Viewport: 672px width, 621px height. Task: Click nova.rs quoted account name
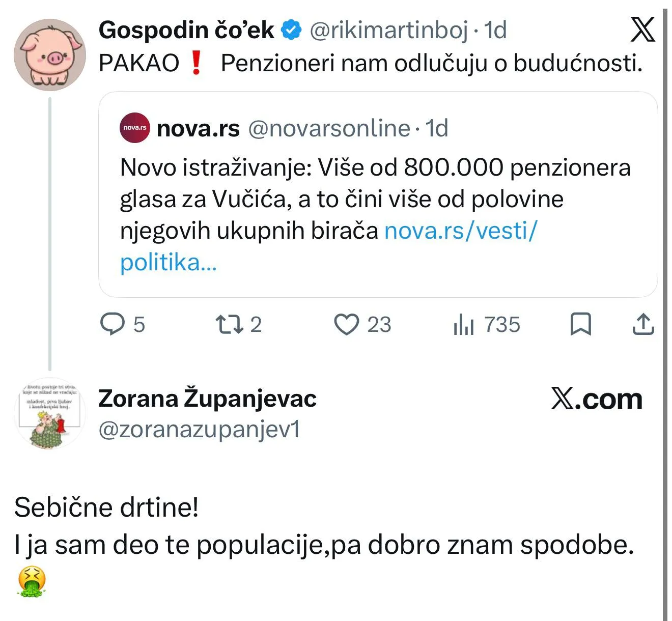tap(198, 128)
